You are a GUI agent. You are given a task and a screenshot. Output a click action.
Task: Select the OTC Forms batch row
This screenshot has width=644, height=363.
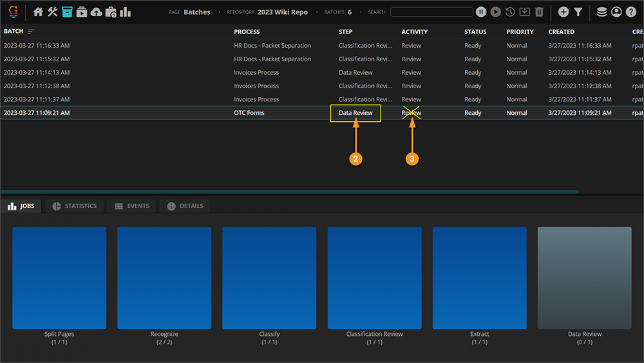tap(249, 113)
